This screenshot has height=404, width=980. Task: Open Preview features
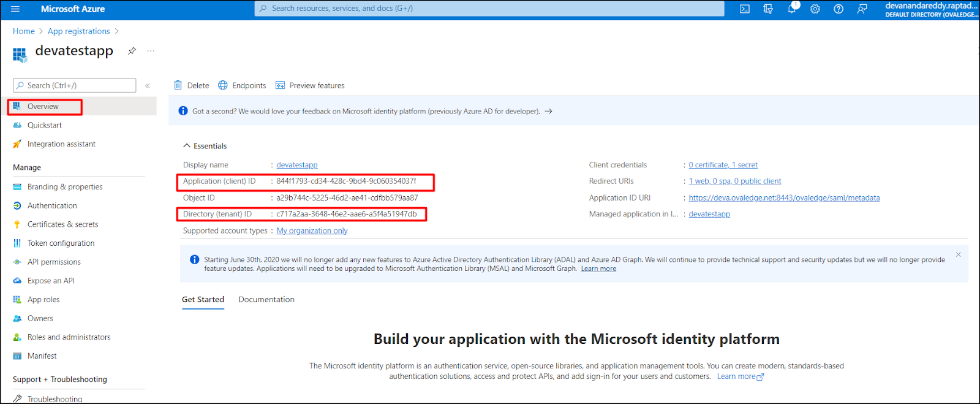[x=310, y=85]
